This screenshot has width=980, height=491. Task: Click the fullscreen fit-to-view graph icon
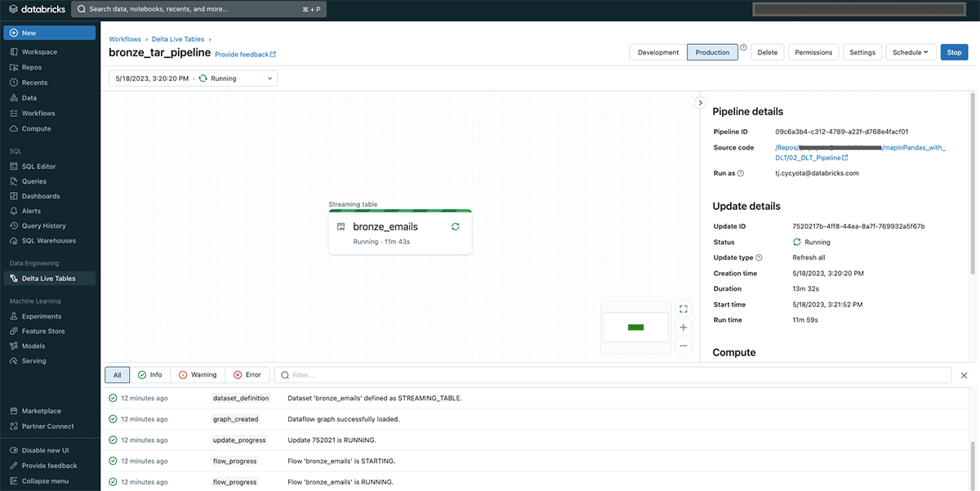pyautogui.click(x=684, y=309)
